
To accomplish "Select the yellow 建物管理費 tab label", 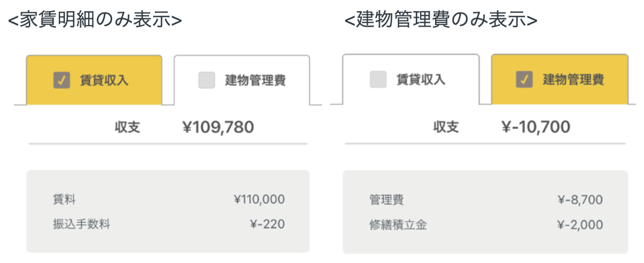I will 573,80.
